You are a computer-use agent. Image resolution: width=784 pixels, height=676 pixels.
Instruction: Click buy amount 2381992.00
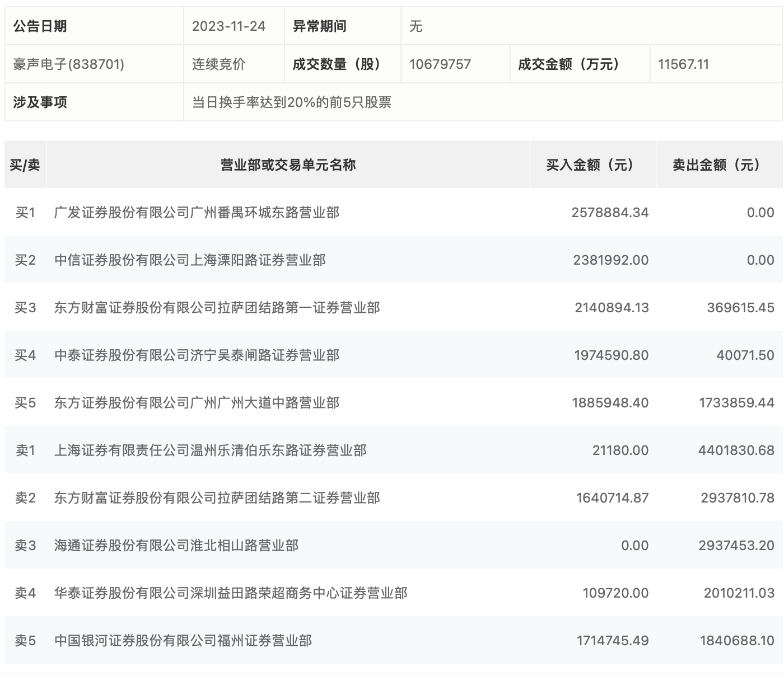coord(611,260)
